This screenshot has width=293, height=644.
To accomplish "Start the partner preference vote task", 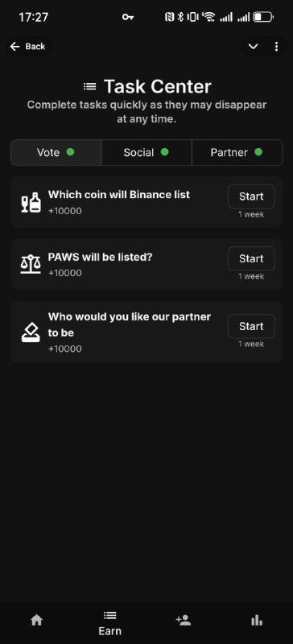I will pyautogui.click(x=251, y=326).
